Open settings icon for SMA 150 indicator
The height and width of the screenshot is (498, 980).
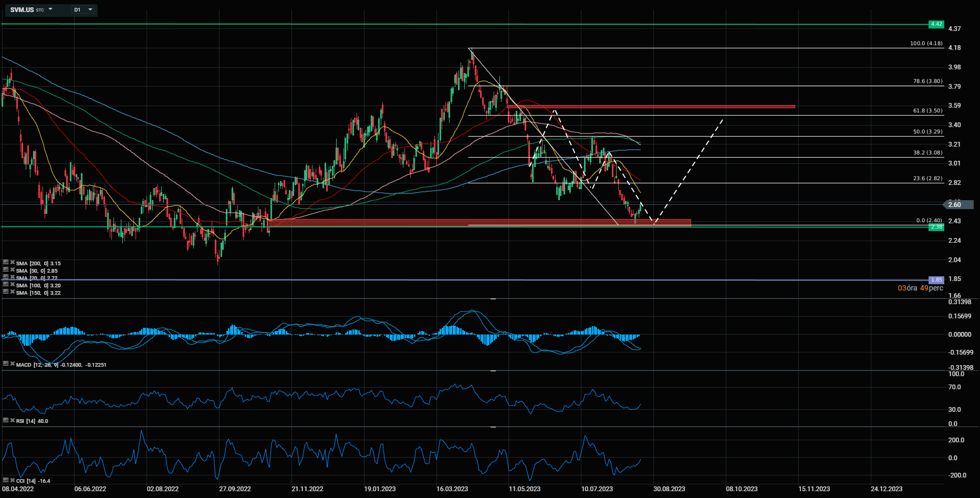click(x=6, y=292)
